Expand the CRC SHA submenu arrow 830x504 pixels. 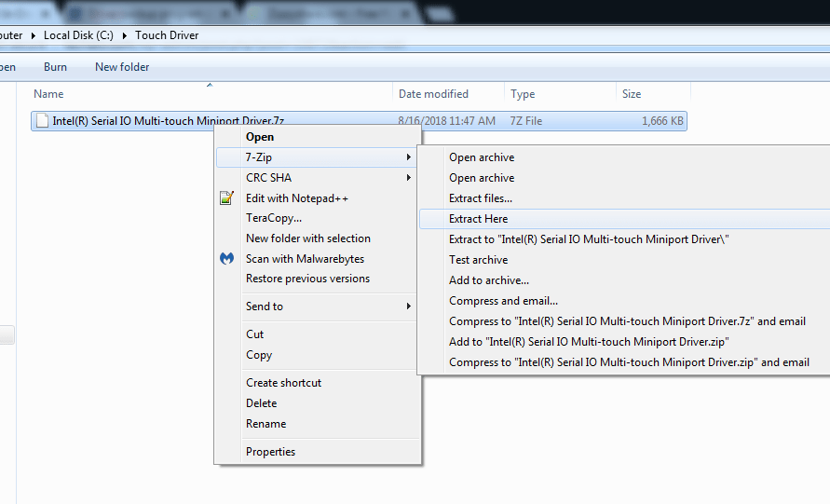408,177
